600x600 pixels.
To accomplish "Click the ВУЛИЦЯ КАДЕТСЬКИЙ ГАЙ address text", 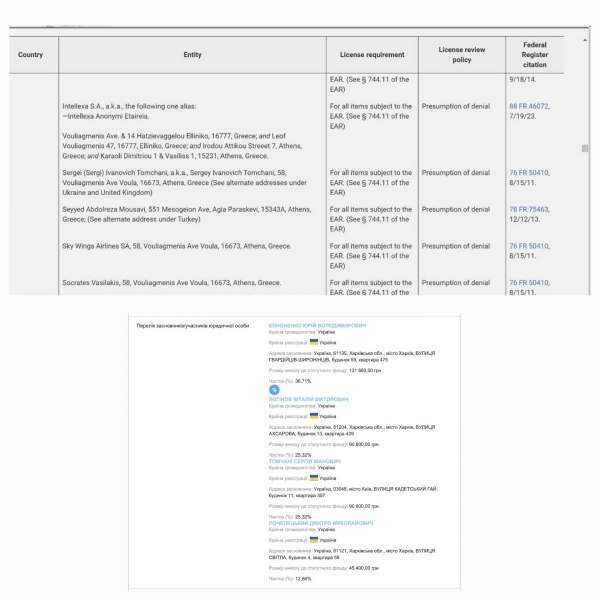I will 405,489.
